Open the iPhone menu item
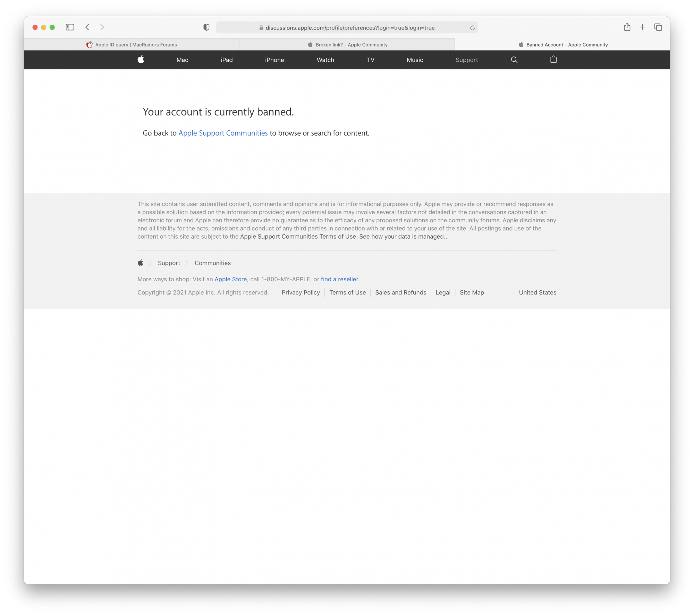This screenshot has width=694, height=616. point(274,60)
